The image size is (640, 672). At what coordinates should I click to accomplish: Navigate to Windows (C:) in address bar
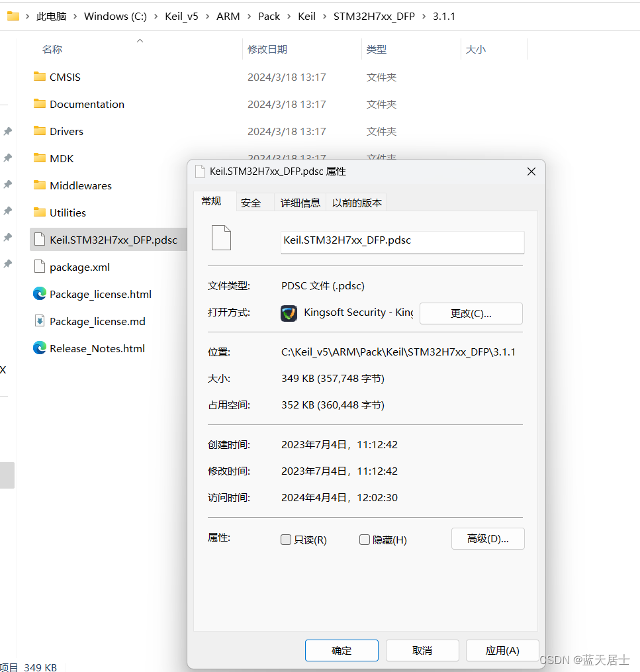click(x=115, y=17)
